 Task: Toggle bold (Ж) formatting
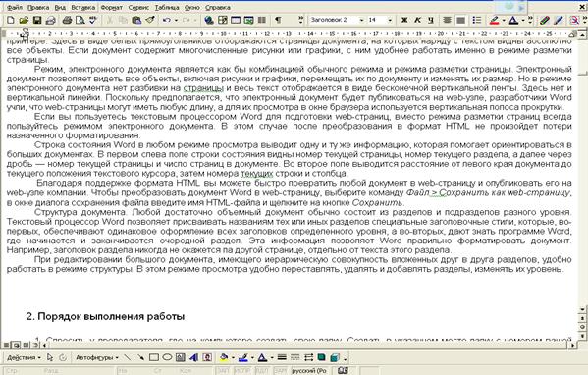point(404,20)
